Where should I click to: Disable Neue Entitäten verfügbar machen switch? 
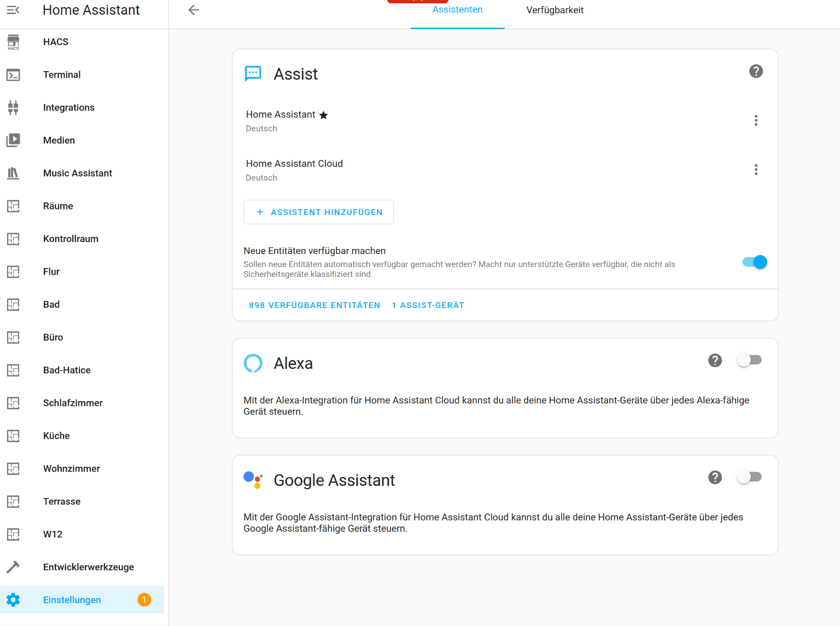pyautogui.click(x=755, y=262)
